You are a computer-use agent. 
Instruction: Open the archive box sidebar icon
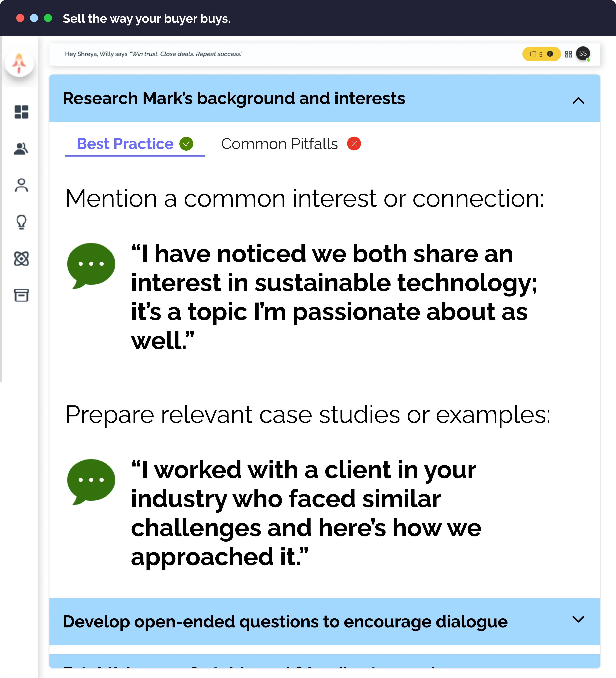pyautogui.click(x=21, y=295)
